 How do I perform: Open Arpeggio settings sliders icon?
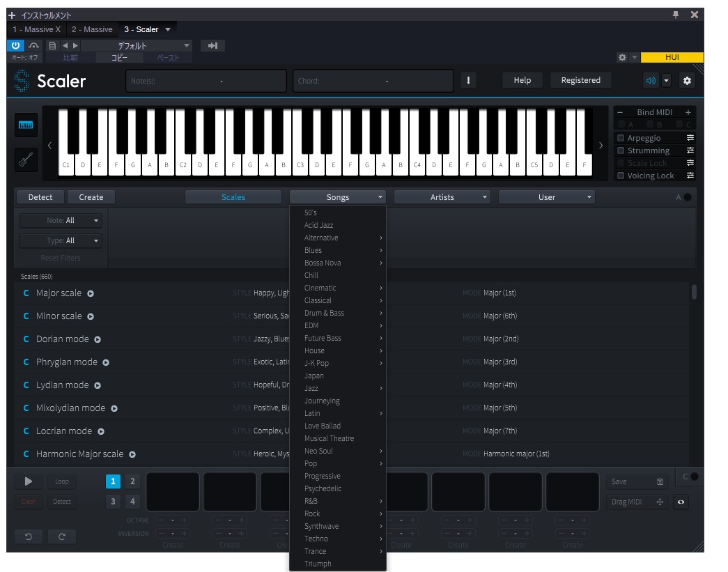[x=690, y=138]
